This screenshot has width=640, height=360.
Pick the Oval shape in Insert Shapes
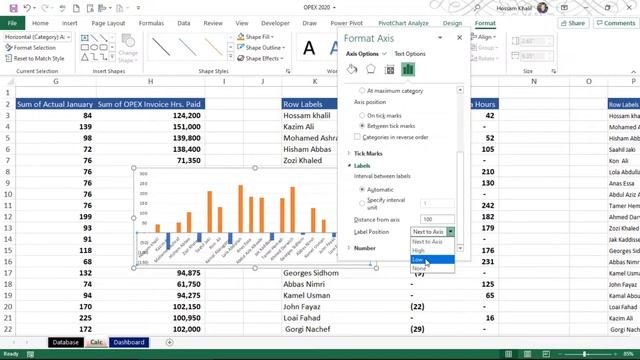point(94,47)
